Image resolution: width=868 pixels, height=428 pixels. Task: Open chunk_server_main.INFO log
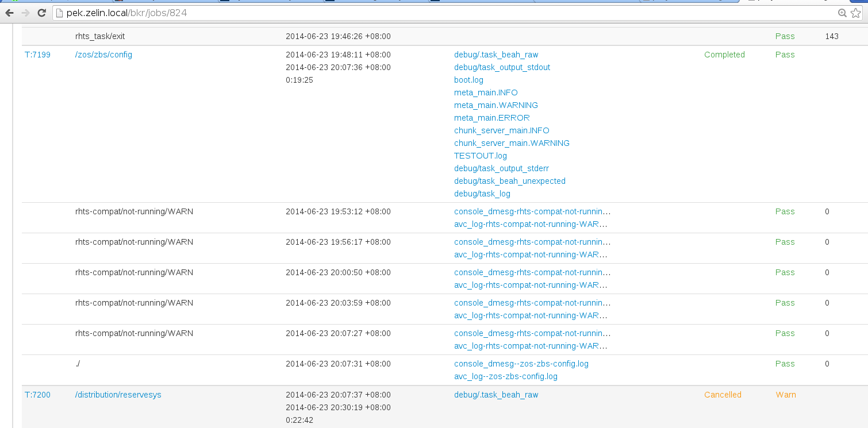pos(502,130)
